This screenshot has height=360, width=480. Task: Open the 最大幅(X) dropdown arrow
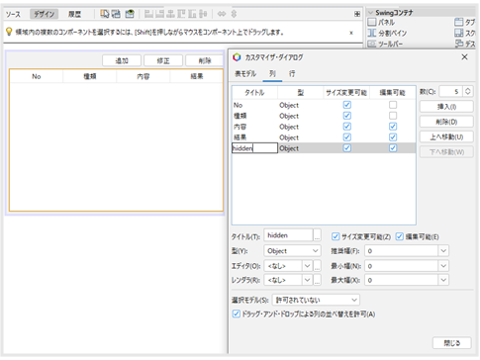coord(443,280)
